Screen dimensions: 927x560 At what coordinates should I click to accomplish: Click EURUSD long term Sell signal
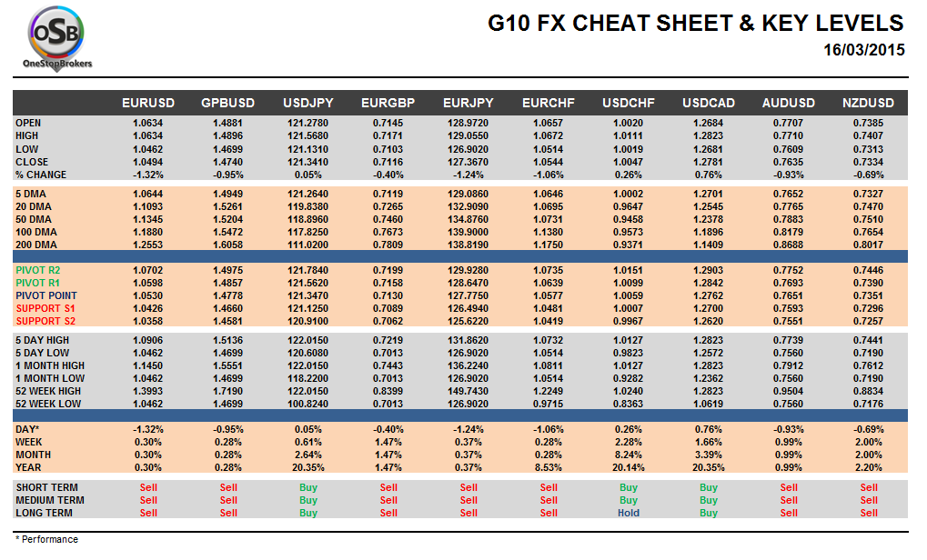[x=148, y=513]
